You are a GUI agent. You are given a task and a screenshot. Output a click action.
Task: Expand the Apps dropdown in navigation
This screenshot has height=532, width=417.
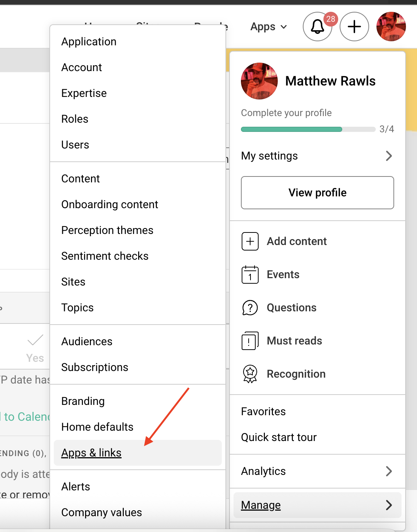(268, 27)
